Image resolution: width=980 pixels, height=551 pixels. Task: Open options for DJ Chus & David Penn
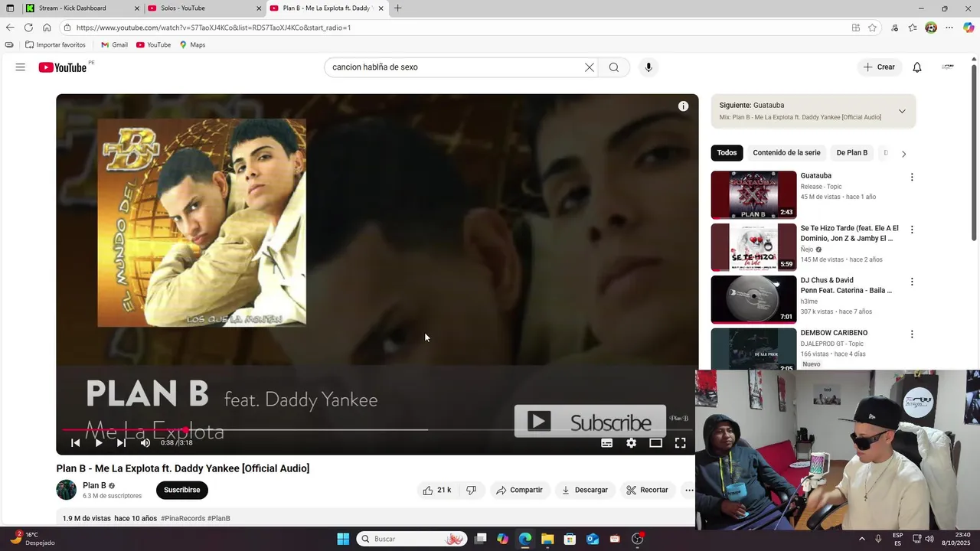(x=912, y=282)
